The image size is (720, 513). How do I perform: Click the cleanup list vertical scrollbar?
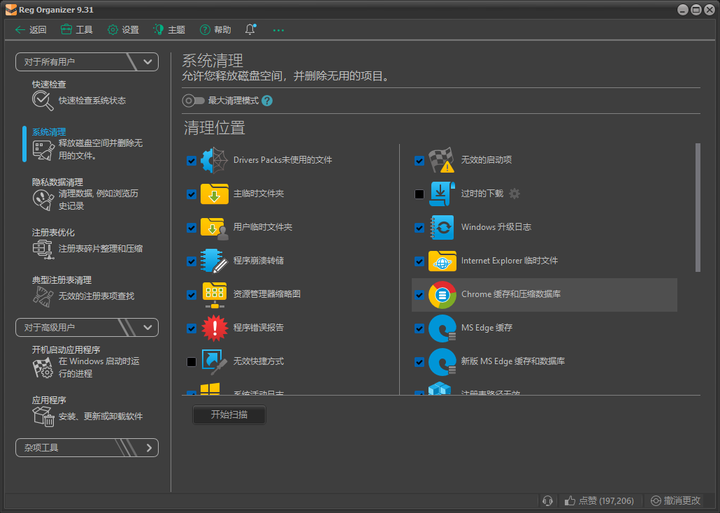coord(698,207)
